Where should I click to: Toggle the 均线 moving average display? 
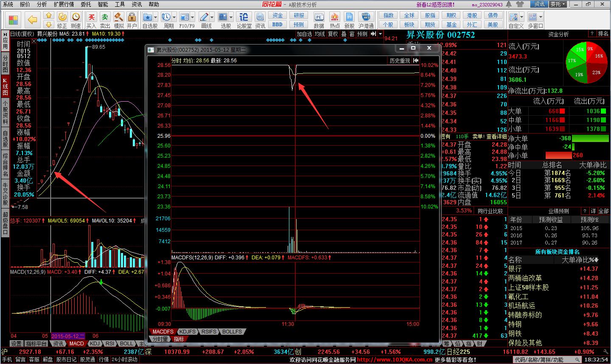(320, 34)
